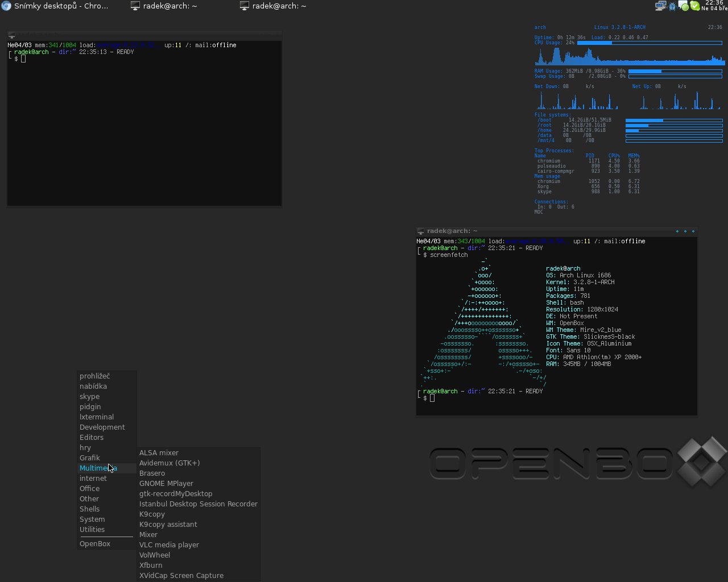Viewport: 728px width, 582px height.
Task: Launch gtk-recordMyDesktop
Action: tap(199, 494)
